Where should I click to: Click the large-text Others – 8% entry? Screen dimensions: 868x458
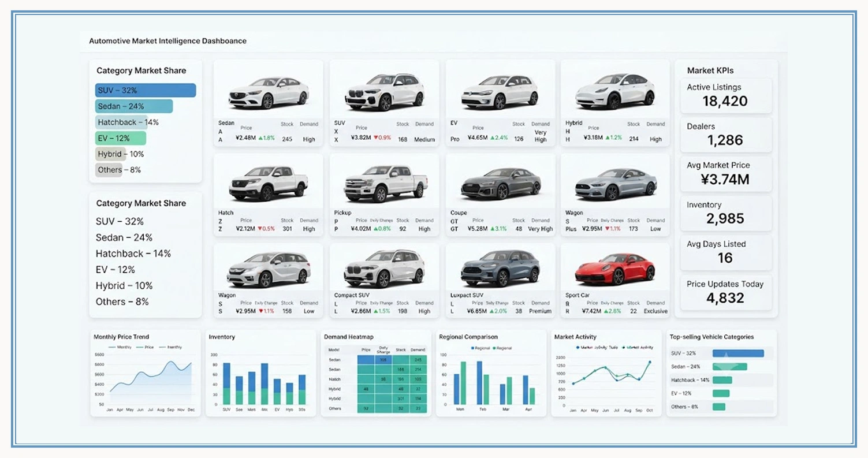[x=122, y=301]
